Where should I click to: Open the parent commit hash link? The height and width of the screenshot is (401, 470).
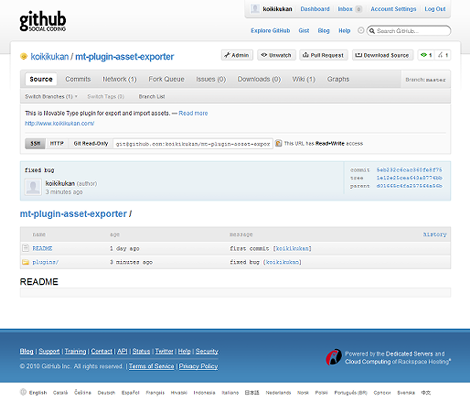click(409, 186)
